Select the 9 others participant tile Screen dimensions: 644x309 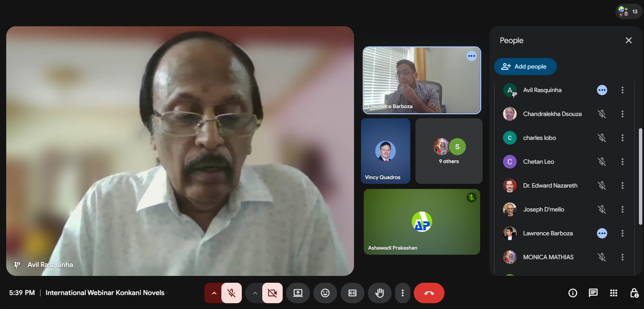[449, 151]
